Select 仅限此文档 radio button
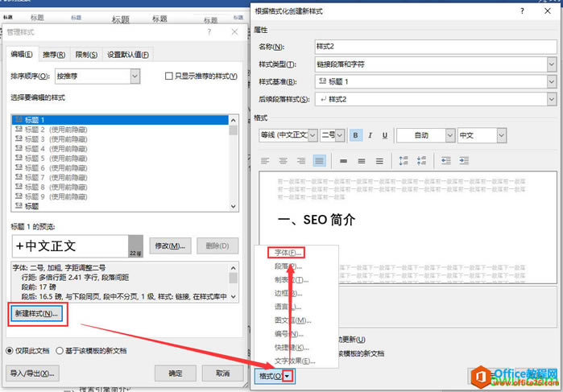This screenshot has width=563, height=392. click(10, 351)
